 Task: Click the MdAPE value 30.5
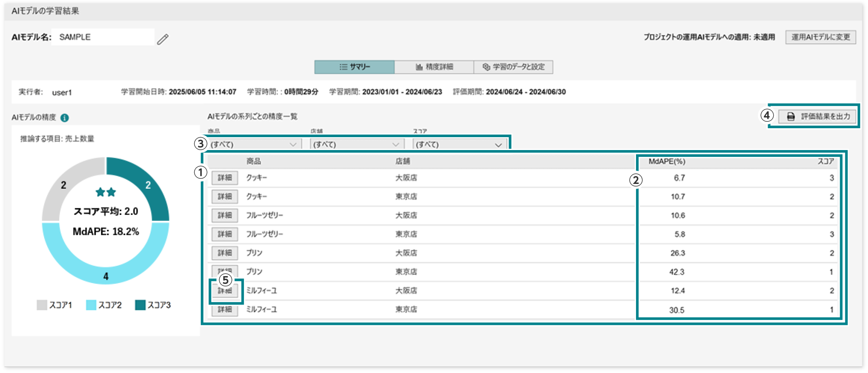pos(677,310)
